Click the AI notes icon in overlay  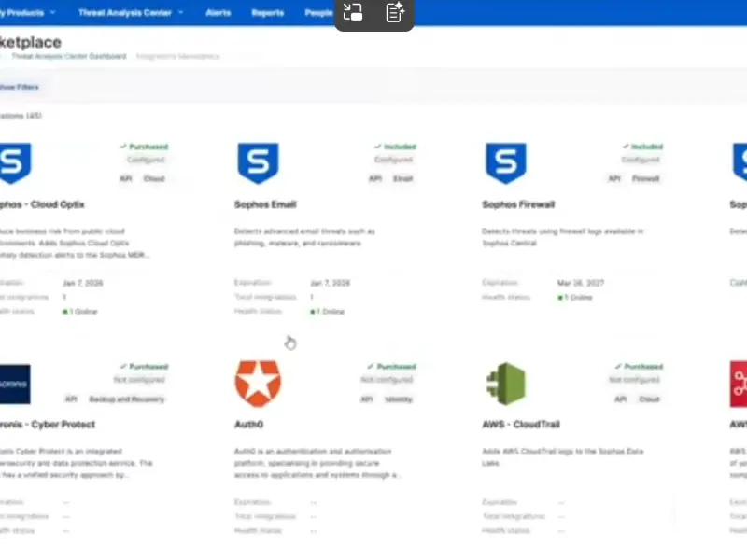(394, 13)
